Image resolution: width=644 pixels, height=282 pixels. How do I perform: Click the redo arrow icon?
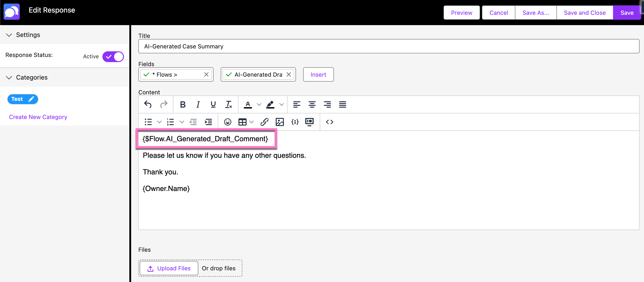point(164,104)
